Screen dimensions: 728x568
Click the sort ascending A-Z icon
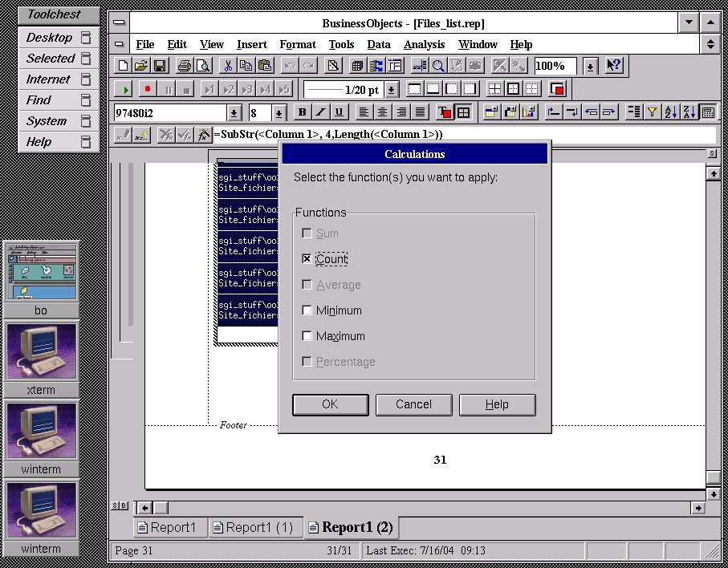(x=671, y=112)
